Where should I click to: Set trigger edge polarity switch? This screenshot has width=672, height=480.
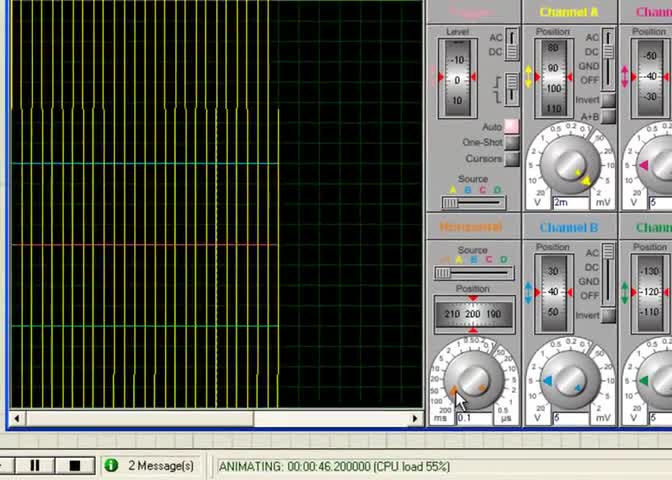click(512, 89)
